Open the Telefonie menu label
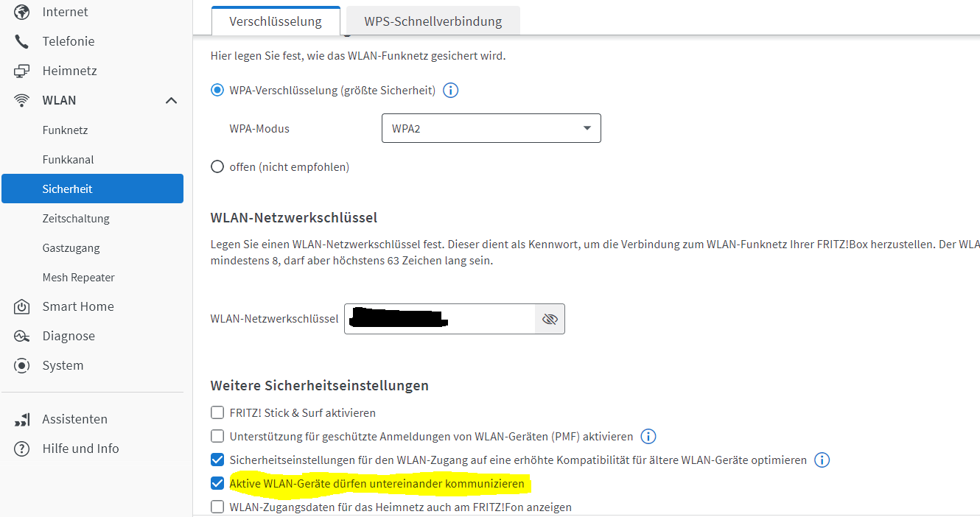The width and height of the screenshot is (980, 517). click(x=69, y=41)
